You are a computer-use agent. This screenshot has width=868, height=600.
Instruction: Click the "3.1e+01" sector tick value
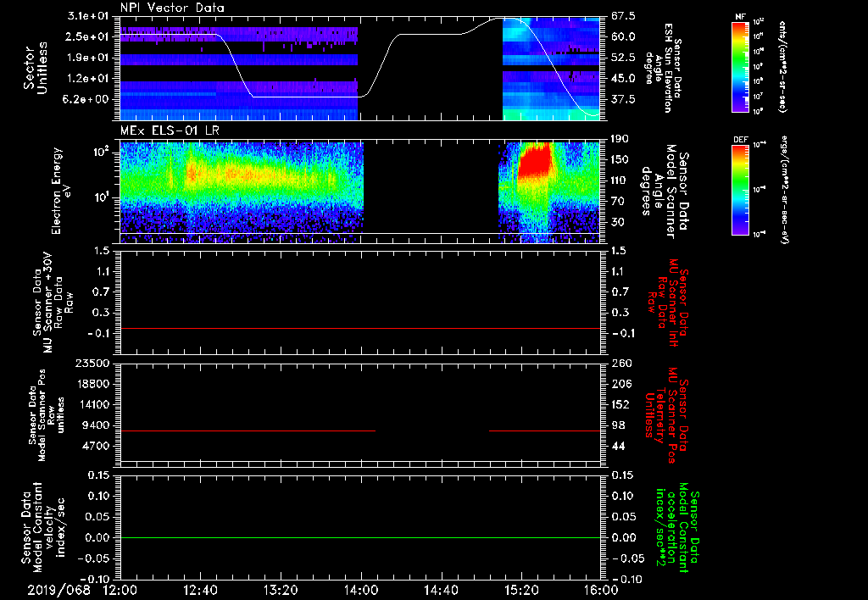click(x=88, y=15)
